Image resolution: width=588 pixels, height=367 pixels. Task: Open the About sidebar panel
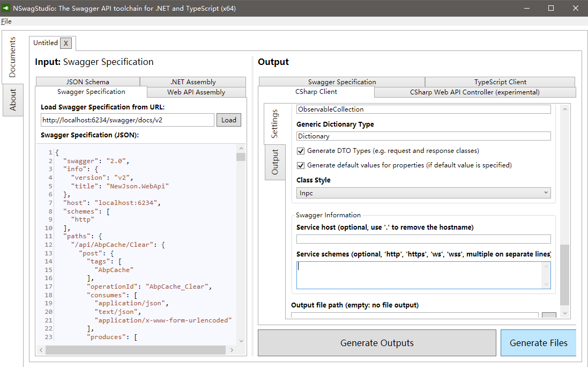point(12,100)
